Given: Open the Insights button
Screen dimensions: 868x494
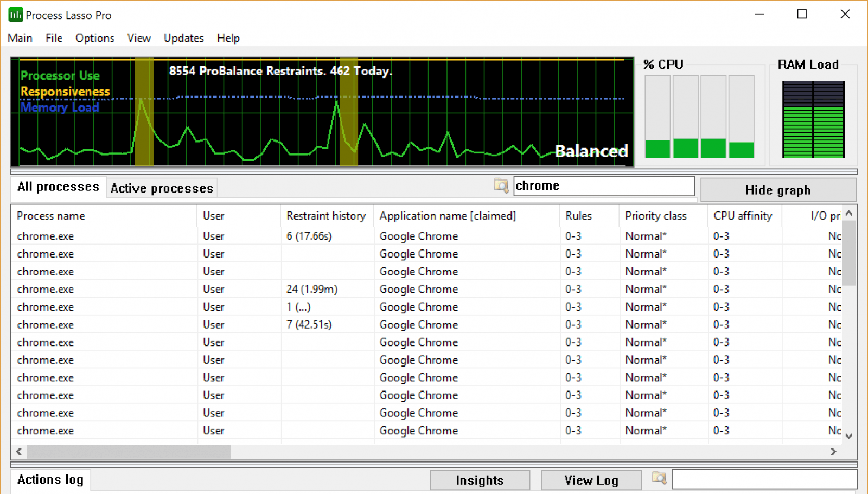Looking at the screenshot, I should coord(480,480).
